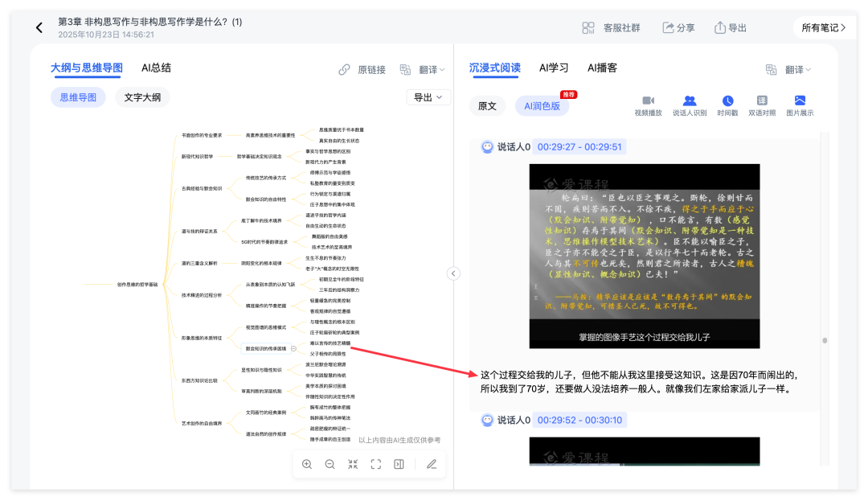Enable the AI润色版 polished version
Screen dimensions: 868x501
[x=540, y=105]
